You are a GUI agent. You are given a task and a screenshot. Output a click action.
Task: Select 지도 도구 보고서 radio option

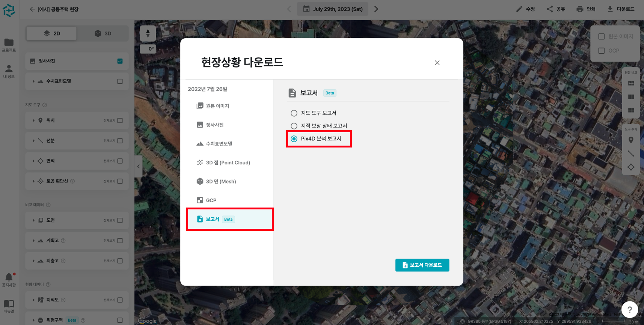[294, 113]
